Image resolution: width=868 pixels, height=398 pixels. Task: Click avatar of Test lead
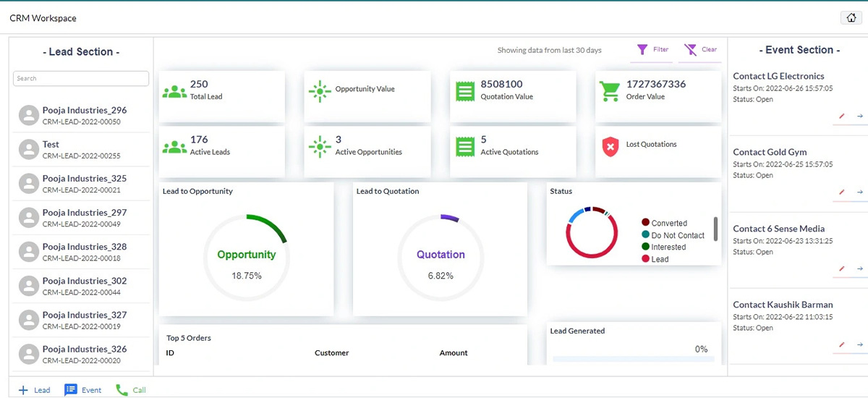coord(28,149)
